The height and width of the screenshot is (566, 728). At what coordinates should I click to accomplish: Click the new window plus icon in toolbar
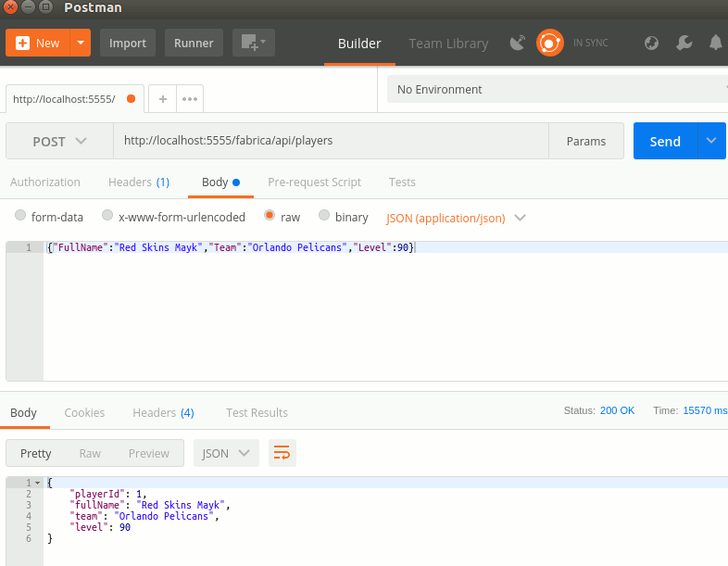pos(252,43)
